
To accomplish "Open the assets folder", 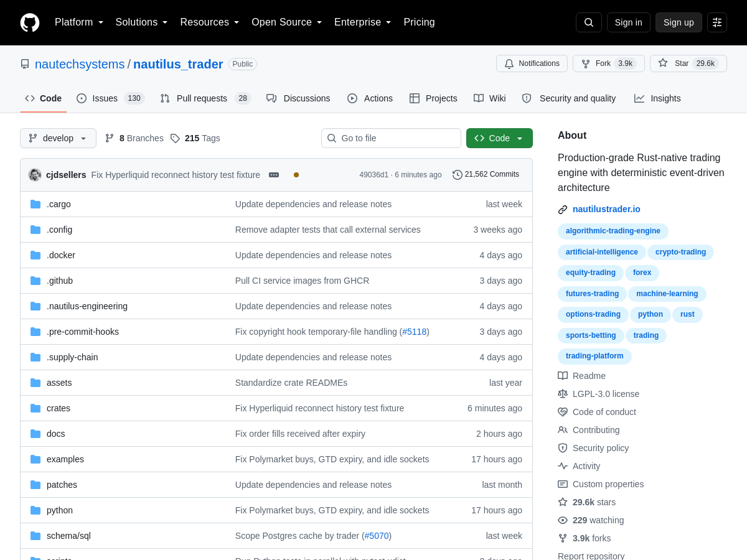I will (x=59, y=383).
